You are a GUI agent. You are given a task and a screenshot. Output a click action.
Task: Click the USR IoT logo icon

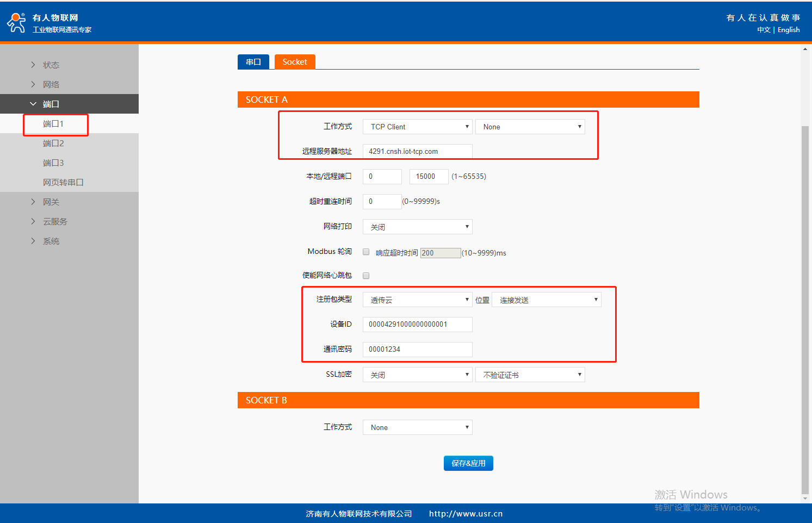pyautogui.click(x=16, y=22)
